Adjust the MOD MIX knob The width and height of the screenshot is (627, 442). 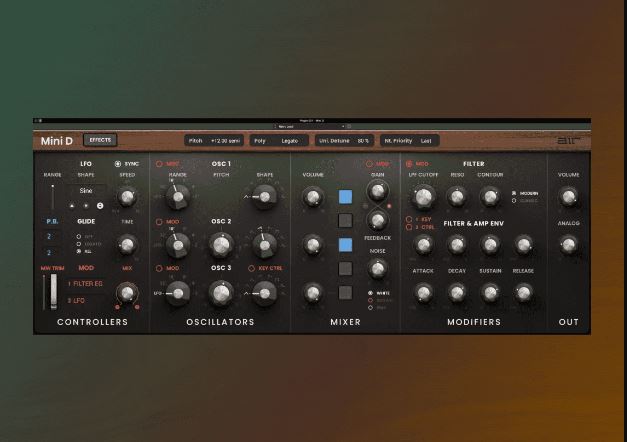[x=127, y=293]
